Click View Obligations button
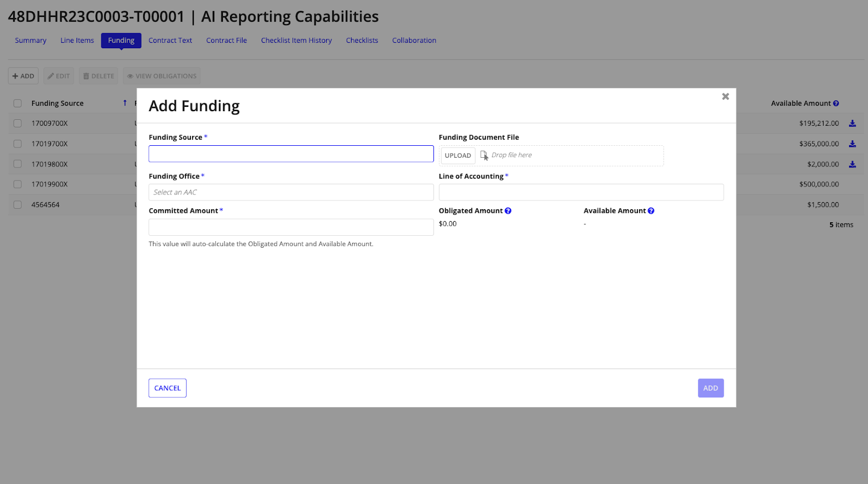Image resolution: width=868 pixels, height=484 pixels. click(x=162, y=76)
